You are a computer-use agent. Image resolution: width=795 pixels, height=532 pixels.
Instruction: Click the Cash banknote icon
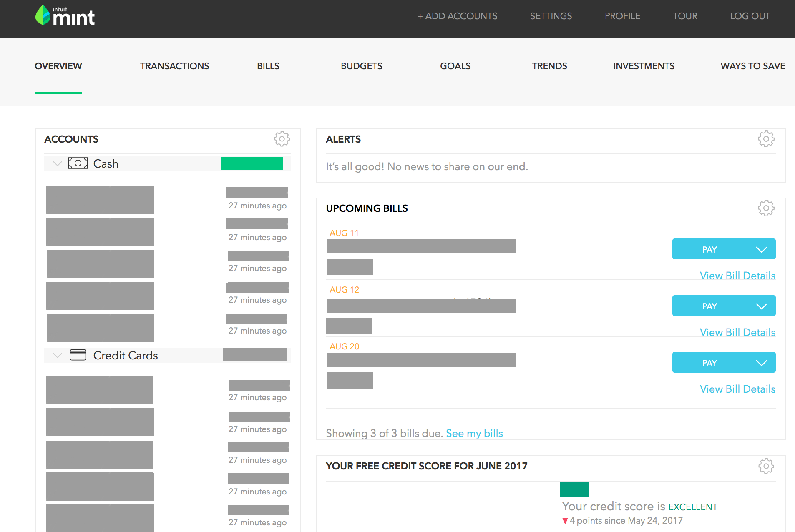click(78, 163)
